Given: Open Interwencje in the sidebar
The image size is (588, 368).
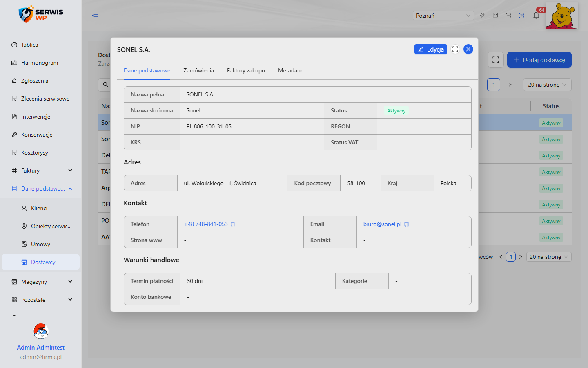Looking at the screenshot, I should point(41,117).
